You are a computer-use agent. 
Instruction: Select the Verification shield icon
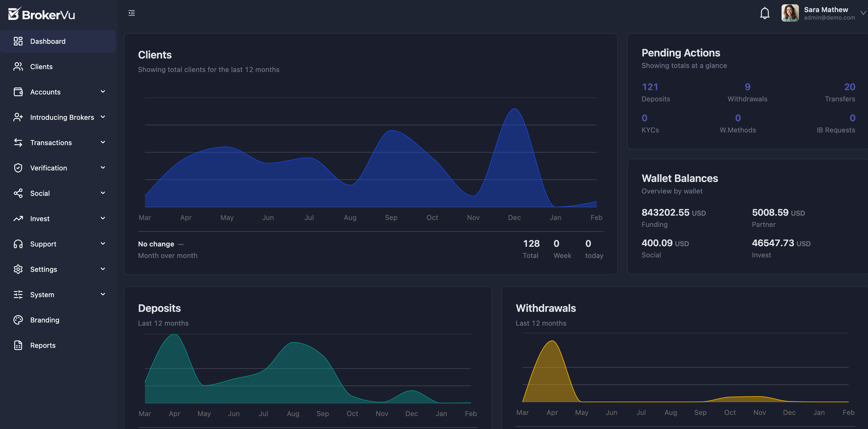(x=18, y=168)
